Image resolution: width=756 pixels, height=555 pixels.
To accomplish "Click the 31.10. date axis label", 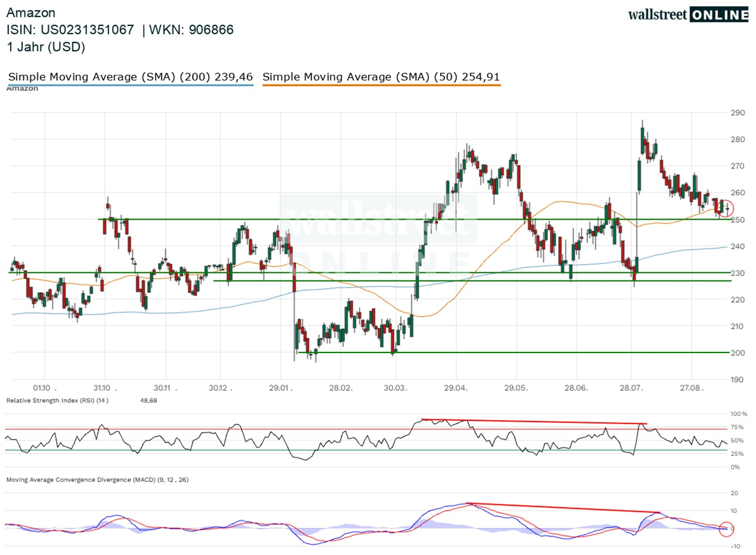I will coord(105,388).
